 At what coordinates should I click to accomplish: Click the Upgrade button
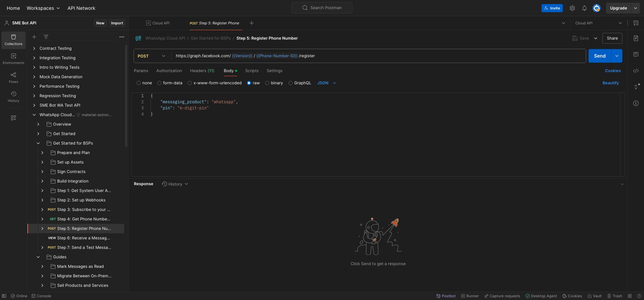[618, 8]
